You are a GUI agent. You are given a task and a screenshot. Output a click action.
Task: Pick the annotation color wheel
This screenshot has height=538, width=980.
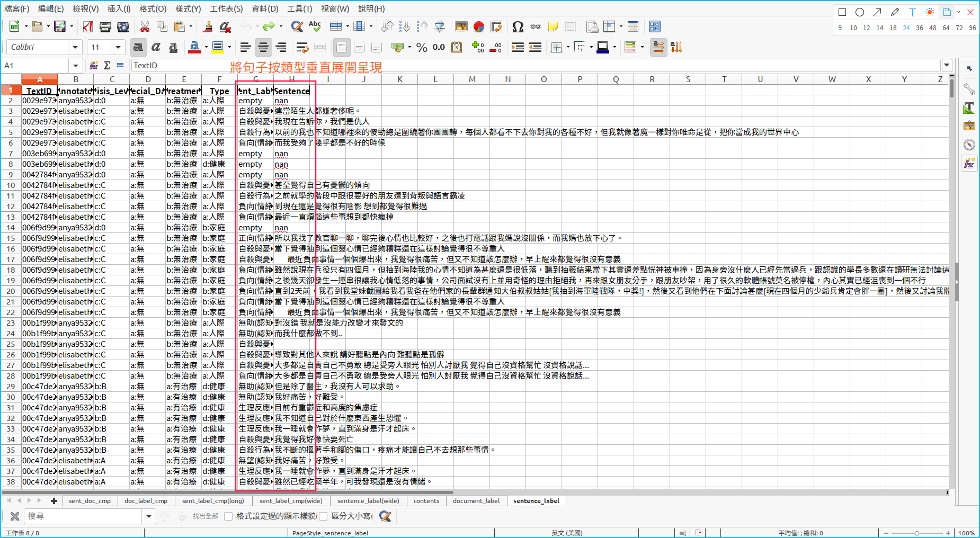(x=930, y=12)
